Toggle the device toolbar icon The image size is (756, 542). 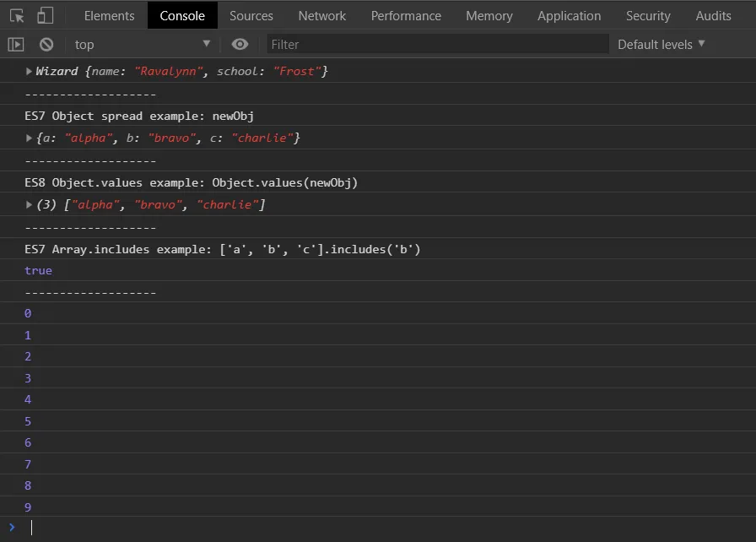pos(45,15)
